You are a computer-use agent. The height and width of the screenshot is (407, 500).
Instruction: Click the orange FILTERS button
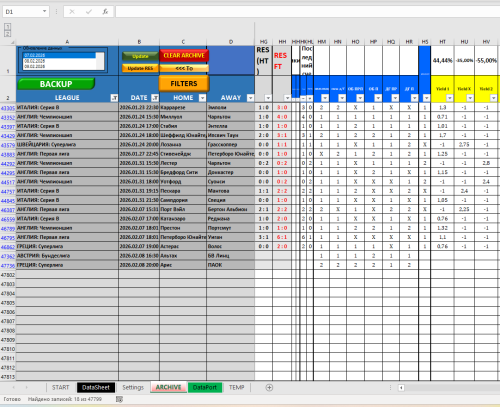click(184, 83)
